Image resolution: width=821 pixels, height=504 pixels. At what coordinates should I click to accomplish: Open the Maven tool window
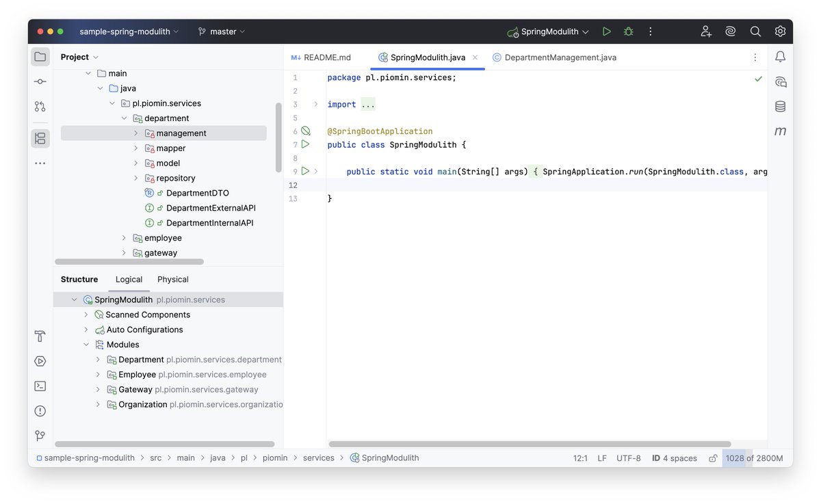click(780, 131)
